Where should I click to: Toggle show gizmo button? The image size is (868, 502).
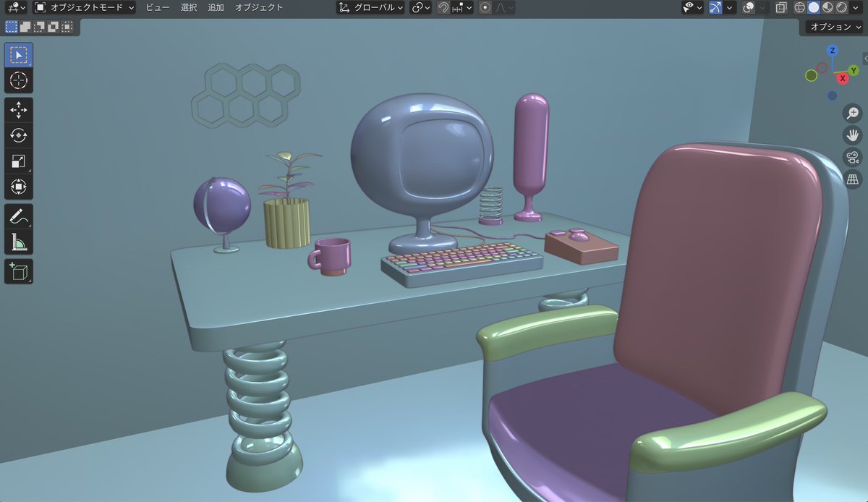(x=715, y=7)
